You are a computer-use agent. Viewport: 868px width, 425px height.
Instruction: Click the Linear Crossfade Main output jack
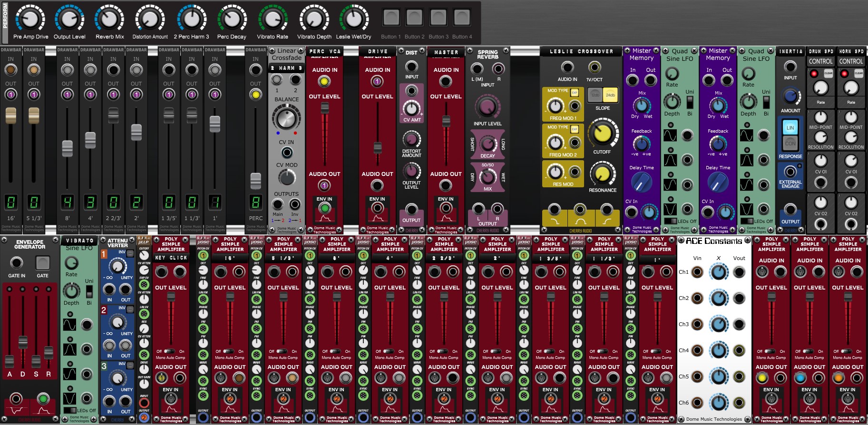(x=278, y=204)
